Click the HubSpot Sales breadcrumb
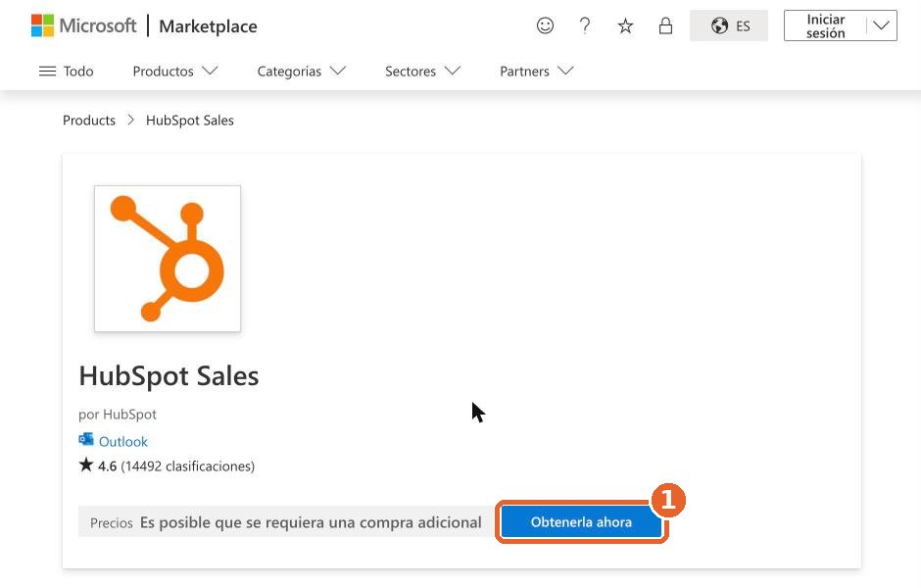This screenshot has width=921, height=588. [x=190, y=121]
